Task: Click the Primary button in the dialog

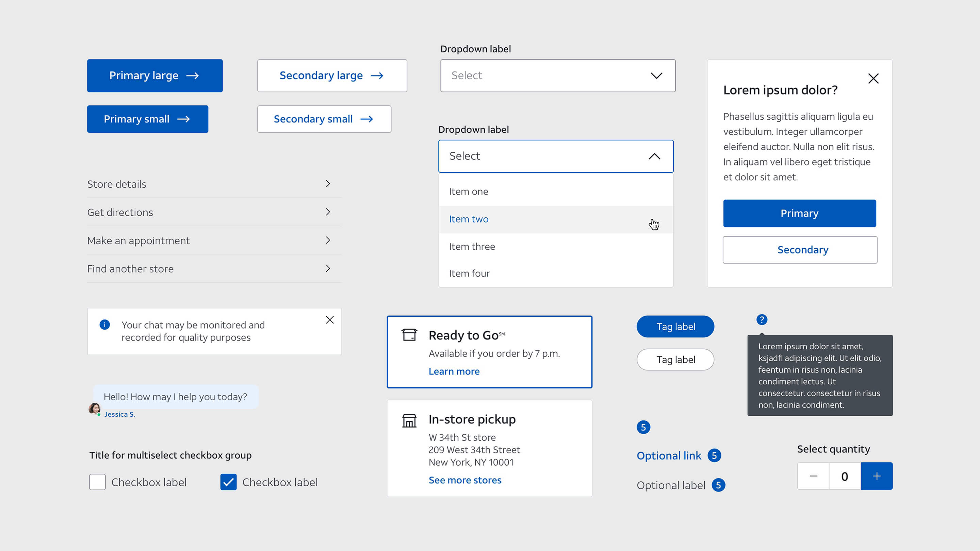Action: (800, 213)
